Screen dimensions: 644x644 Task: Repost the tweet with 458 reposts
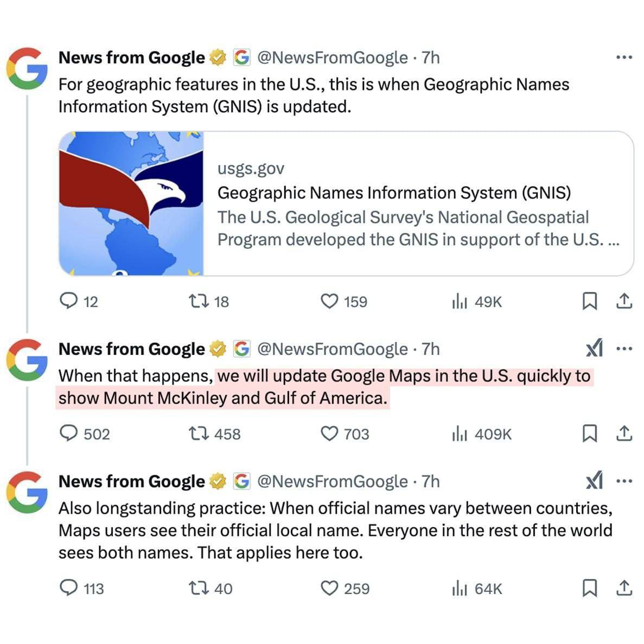(198, 433)
